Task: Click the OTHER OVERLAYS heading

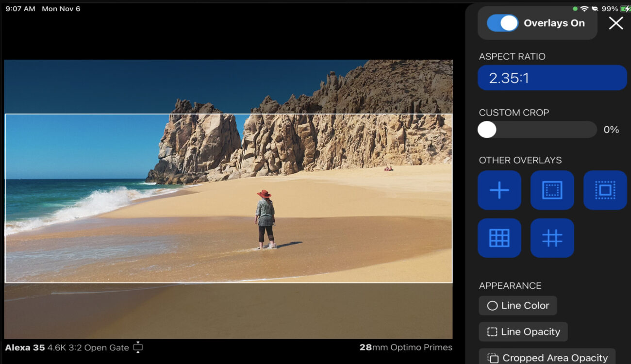Action: coord(520,160)
